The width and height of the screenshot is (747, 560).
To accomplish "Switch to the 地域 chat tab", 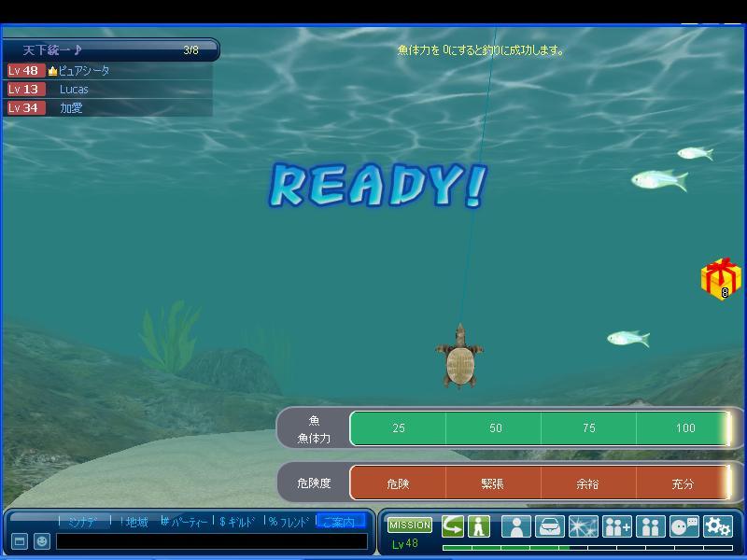I will click(133, 522).
